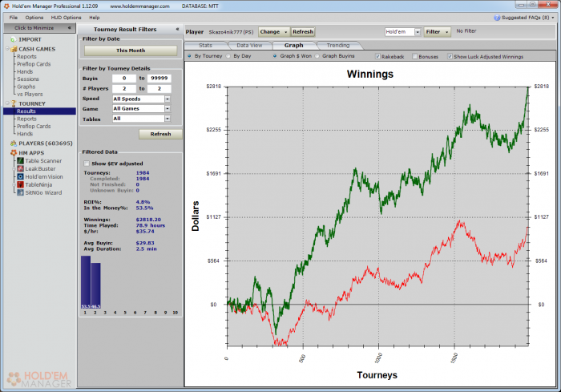This screenshot has height=392, width=561.
Task: Open the vs Players tree item
Action: pyautogui.click(x=30, y=94)
